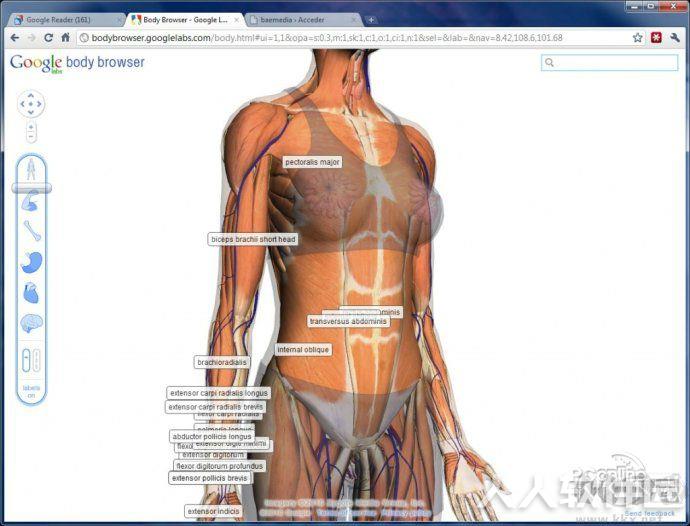Switch to the baemedia Acceder tab

click(x=303, y=20)
